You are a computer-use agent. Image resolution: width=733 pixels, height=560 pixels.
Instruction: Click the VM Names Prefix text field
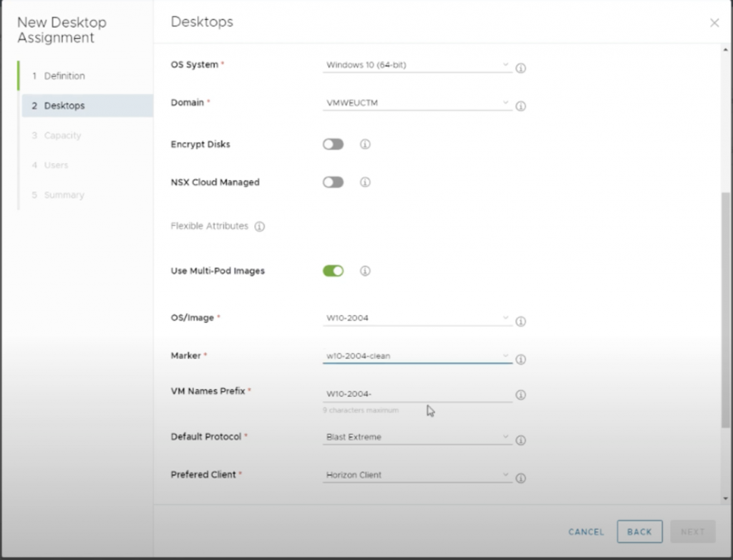pos(417,394)
